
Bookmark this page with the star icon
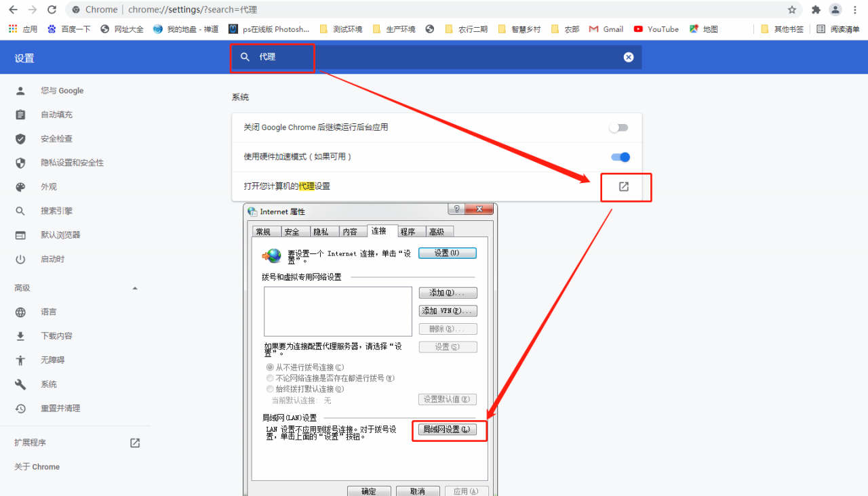coord(792,9)
